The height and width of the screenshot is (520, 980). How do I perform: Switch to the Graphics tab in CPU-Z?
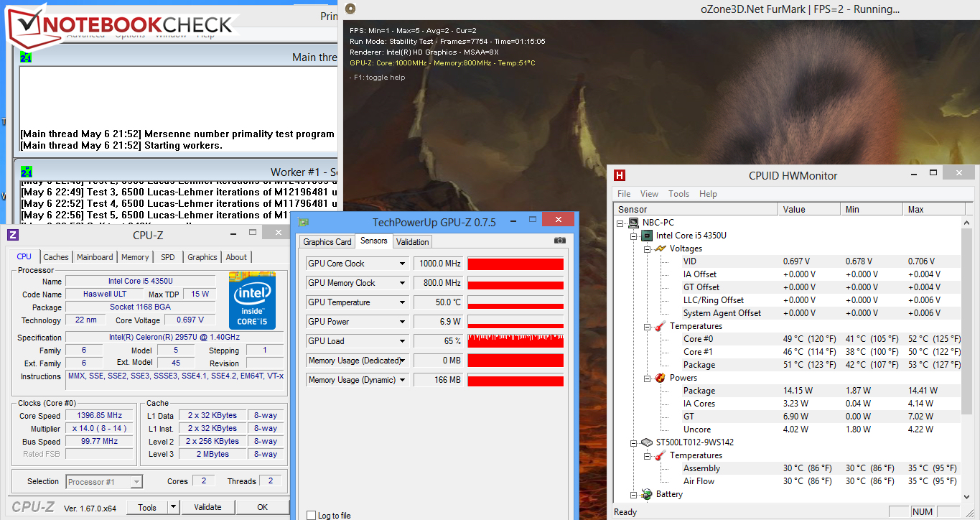tap(202, 257)
